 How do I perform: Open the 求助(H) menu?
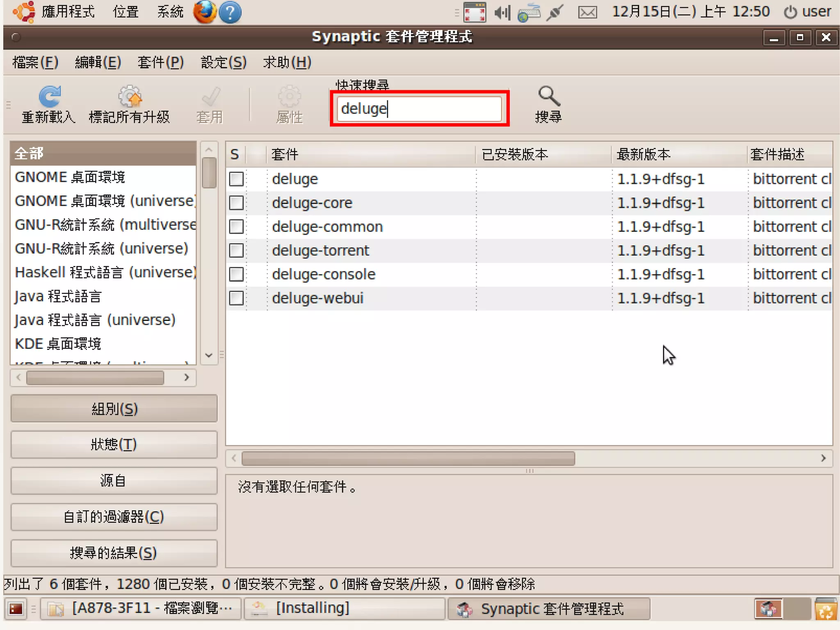[287, 62]
